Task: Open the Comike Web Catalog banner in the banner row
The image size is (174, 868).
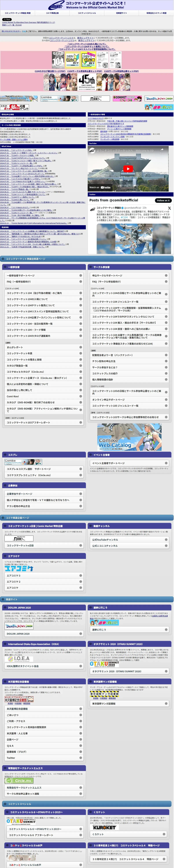Action: tap(19, 98)
